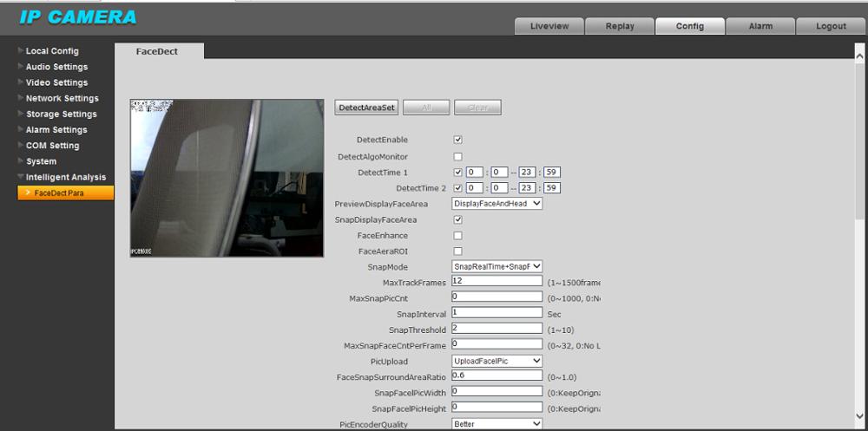Open the SnapMode dropdown
868x431 pixels.
pyautogui.click(x=497, y=267)
